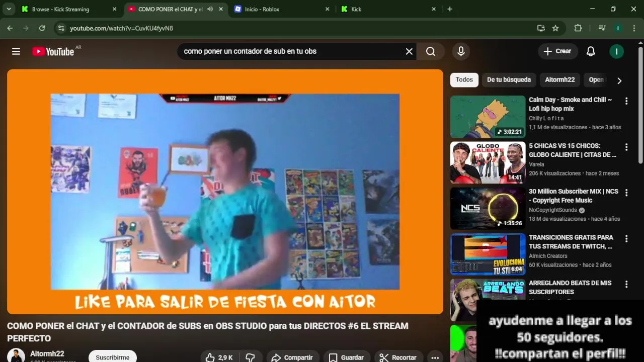Open tab search dropdown arrow

9,9
